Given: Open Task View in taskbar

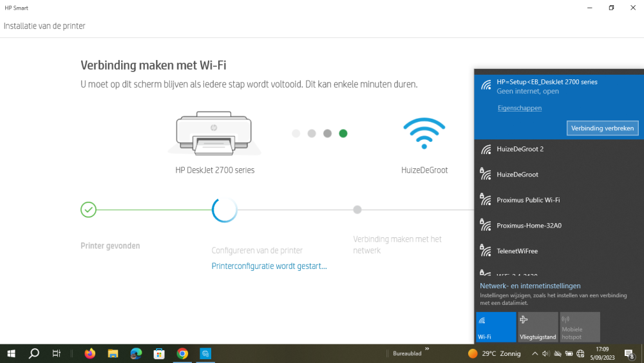Looking at the screenshot, I should click(x=57, y=353).
